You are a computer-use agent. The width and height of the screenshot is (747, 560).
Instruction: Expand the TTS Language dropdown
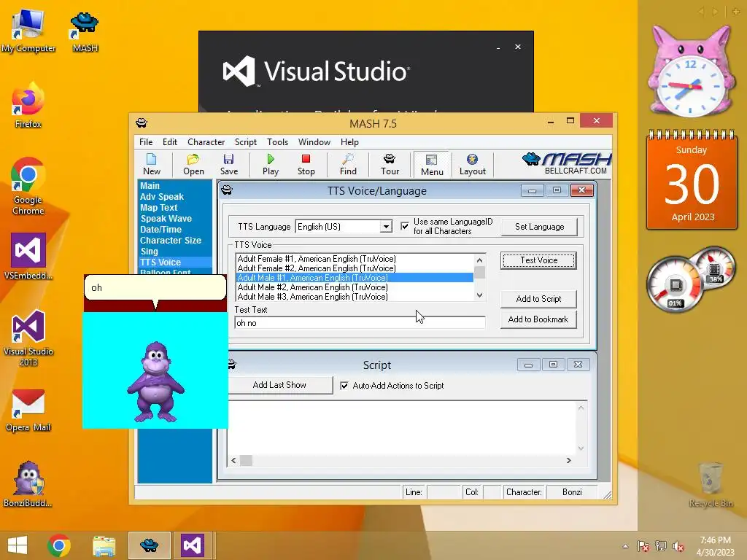(386, 227)
